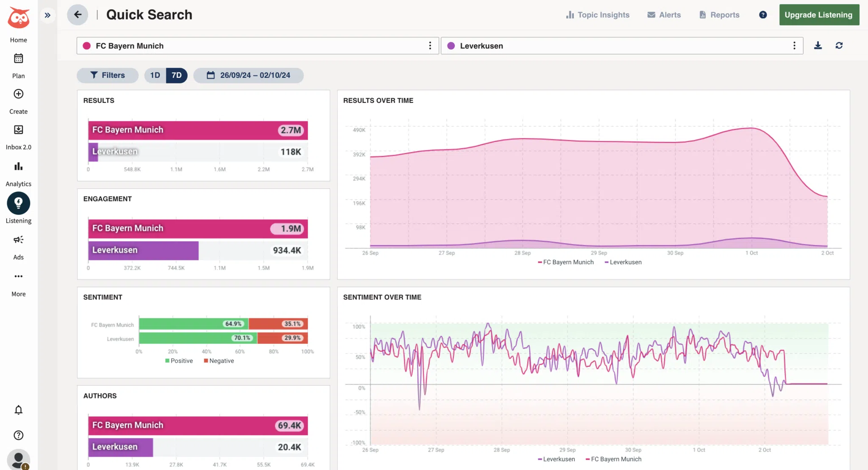The image size is (868, 470).
Task: Select the pink color dot beside FC Bayern Munich
Action: point(86,45)
